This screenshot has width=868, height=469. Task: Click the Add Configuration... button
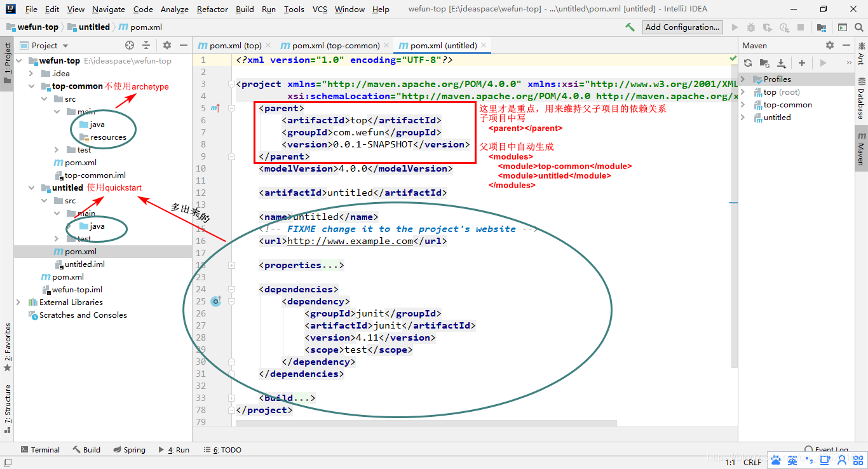click(x=683, y=27)
